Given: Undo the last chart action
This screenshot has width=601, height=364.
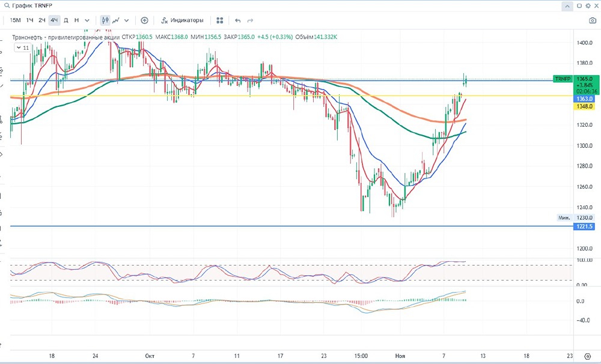Looking at the screenshot, I should [x=238, y=20].
